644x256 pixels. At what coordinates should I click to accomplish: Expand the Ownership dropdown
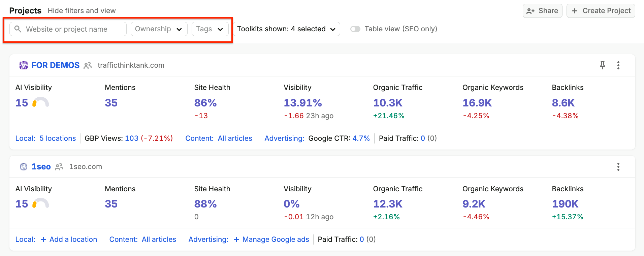click(x=159, y=29)
